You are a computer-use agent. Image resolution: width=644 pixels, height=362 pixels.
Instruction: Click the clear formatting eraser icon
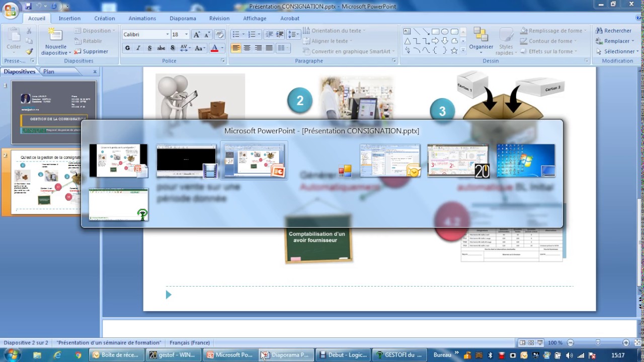click(x=219, y=34)
